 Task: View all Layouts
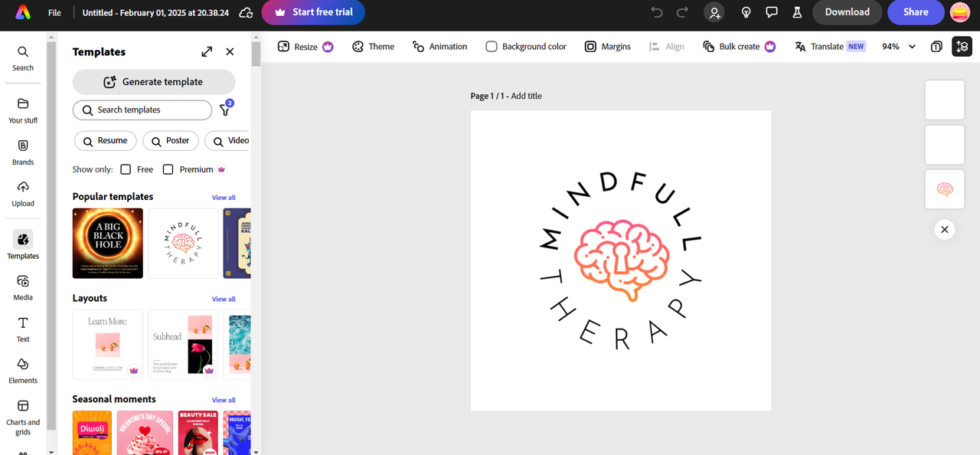point(224,299)
